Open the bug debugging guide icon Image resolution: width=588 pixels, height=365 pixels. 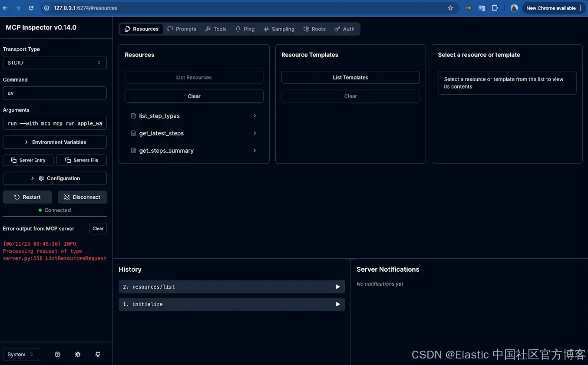(78, 354)
